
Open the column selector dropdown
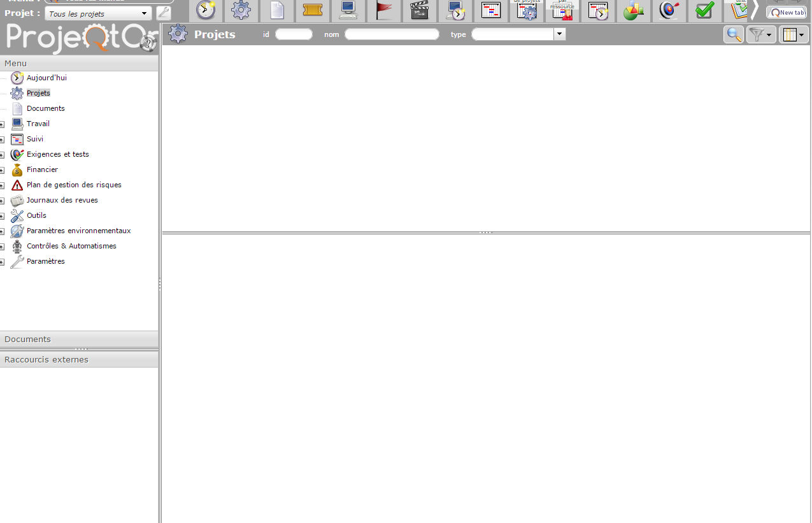(794, 35)
